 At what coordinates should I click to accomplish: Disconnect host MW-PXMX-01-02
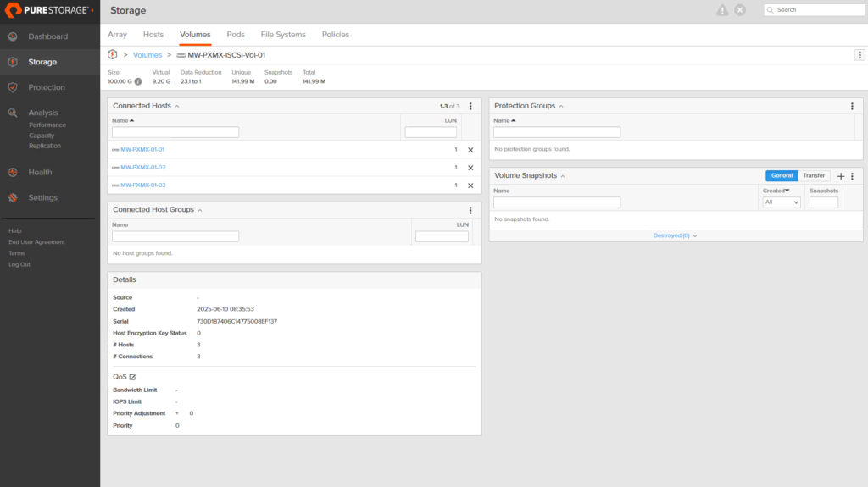point(470,168)
